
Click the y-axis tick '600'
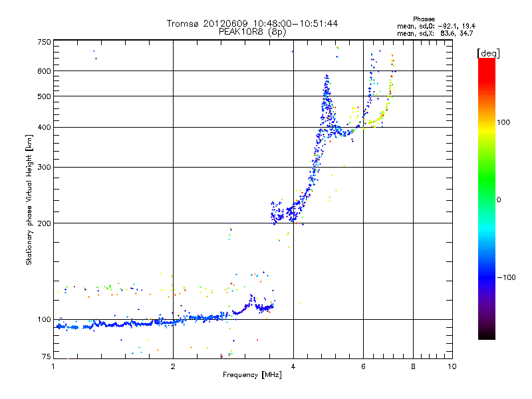(45, 71)
